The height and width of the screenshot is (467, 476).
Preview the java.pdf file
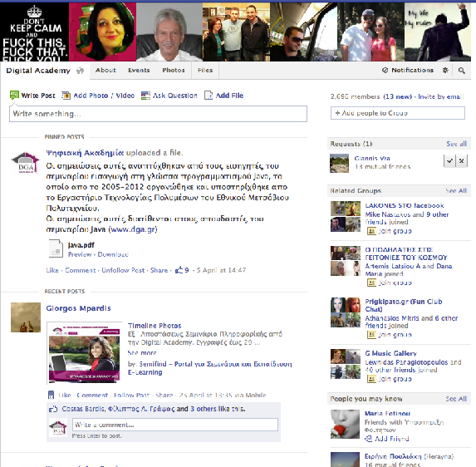click(80, 254)
